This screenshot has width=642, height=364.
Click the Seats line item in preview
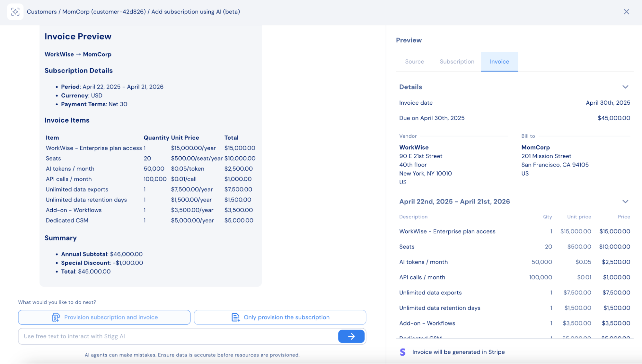click(x=407, y=247)
